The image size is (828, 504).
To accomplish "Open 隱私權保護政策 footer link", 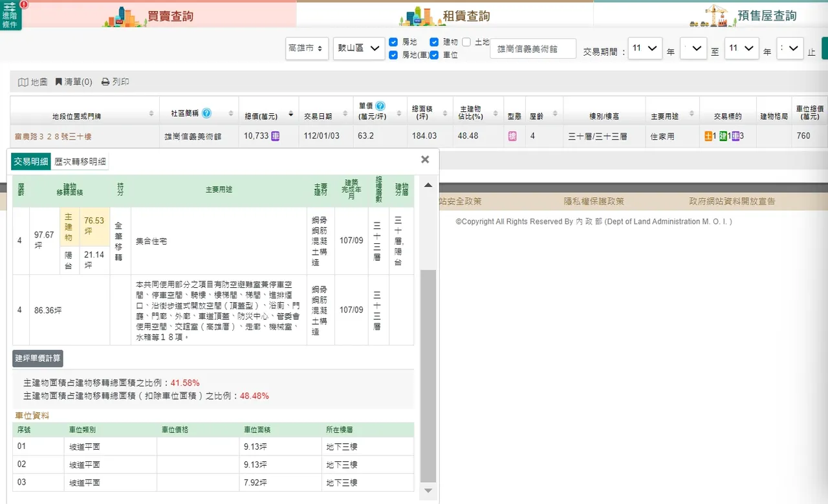I will tap(594, 202).
